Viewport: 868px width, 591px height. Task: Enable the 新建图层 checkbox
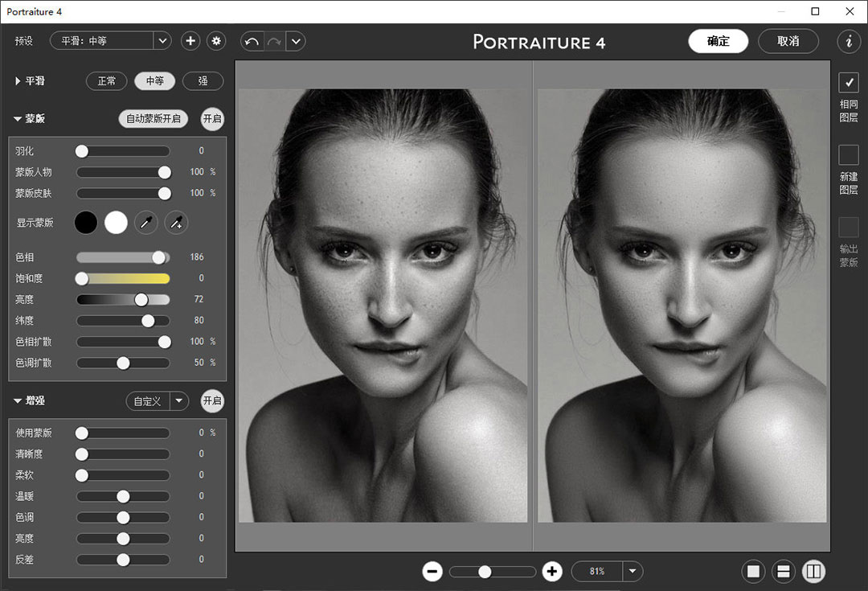(x=849, y=155)
